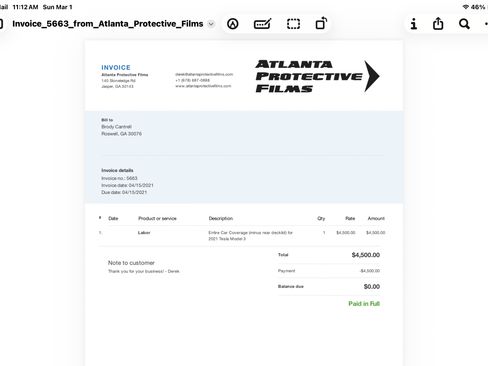Open the form fill signature tool
488x366 pixels.
(x=262, y=24)
